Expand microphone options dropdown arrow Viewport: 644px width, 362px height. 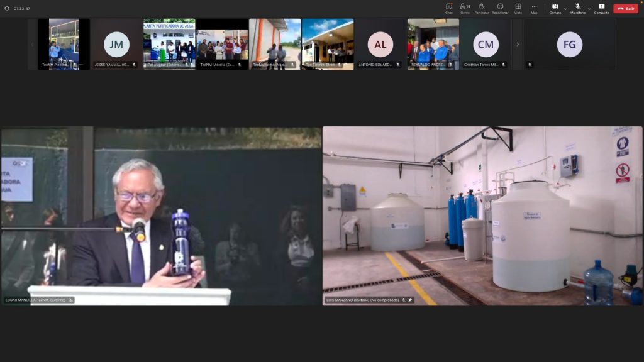tap(589, 9)
